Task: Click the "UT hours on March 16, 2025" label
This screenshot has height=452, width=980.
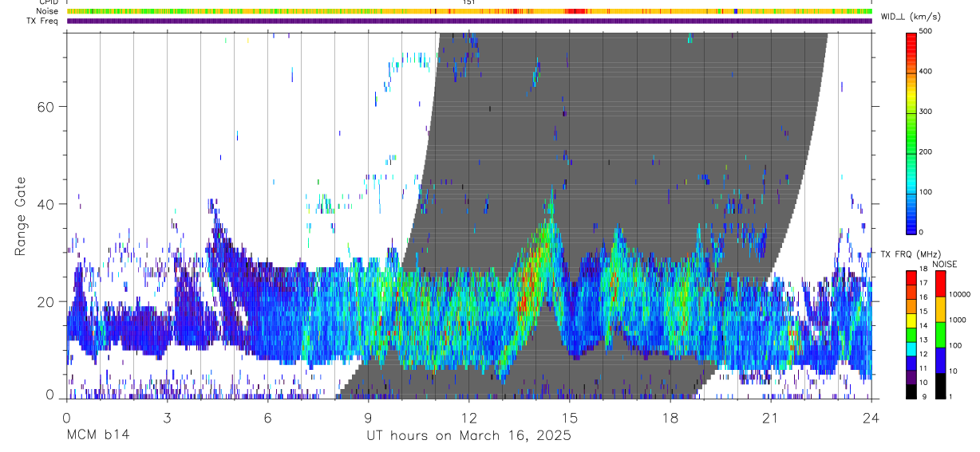Action: pyautogui.click(x=468, y=435)
